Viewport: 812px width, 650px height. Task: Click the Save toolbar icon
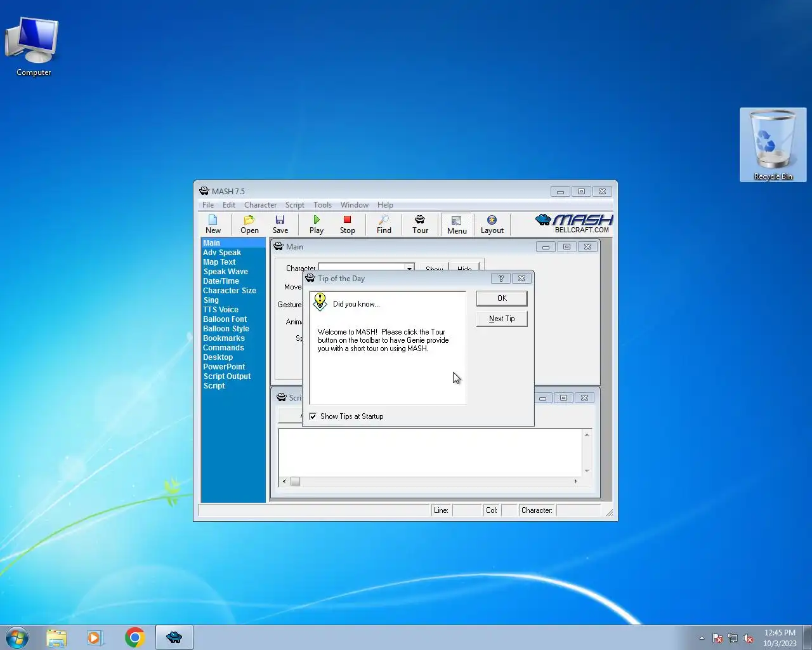[x=280, y=224]
